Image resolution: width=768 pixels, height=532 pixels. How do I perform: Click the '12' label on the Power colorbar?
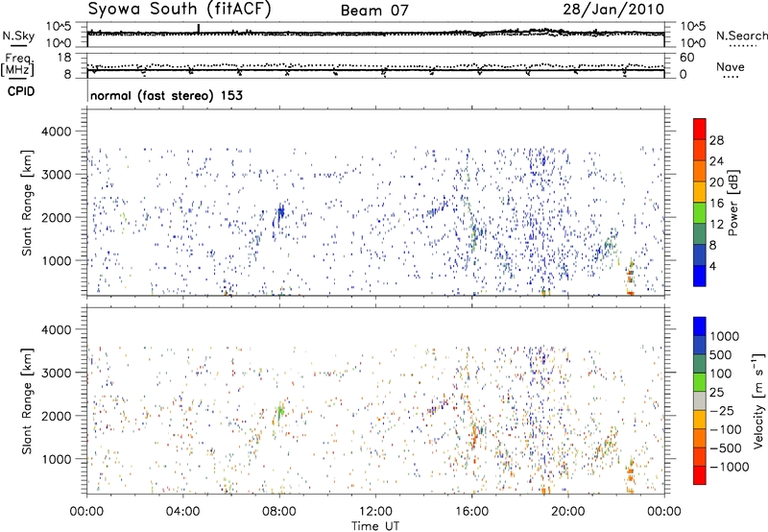click(716, 225)
